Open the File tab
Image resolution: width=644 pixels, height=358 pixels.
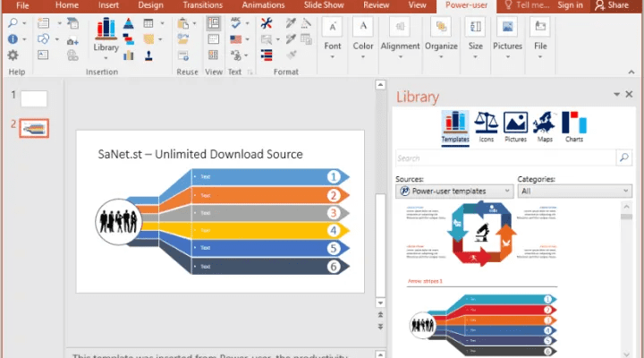pyautogui.click(x=22, y=5)
